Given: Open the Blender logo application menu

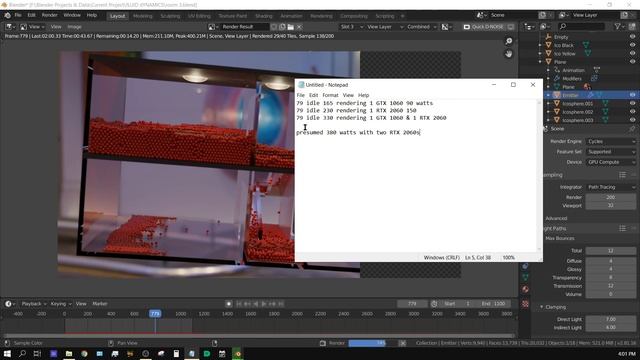Looking at the screenshot, I should click(7, 16).
